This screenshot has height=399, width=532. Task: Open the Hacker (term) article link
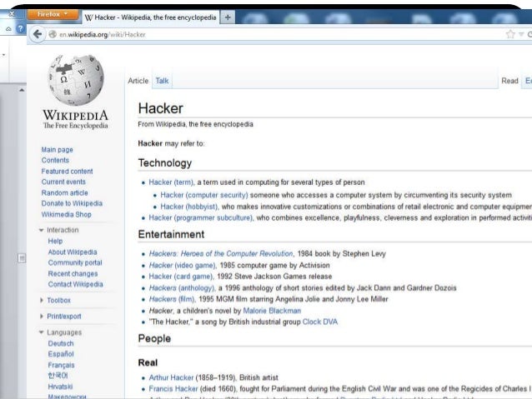pos(171,182)
